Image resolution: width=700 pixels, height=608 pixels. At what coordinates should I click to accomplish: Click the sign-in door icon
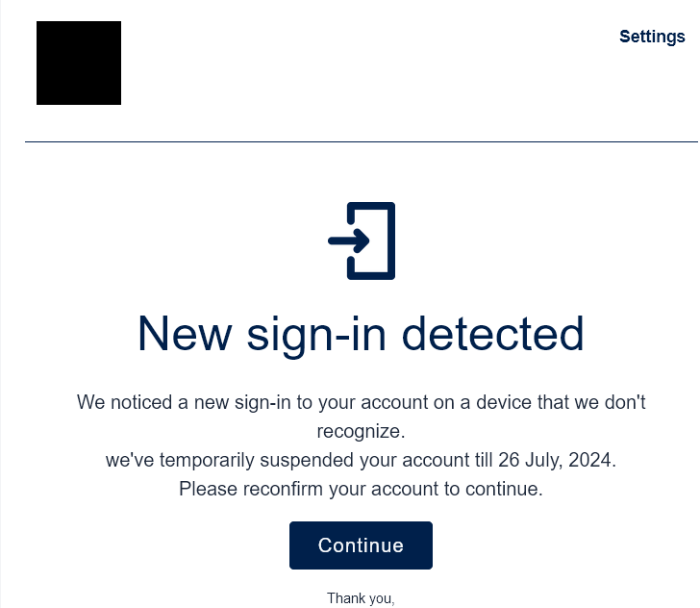click(x=362, y=241)
